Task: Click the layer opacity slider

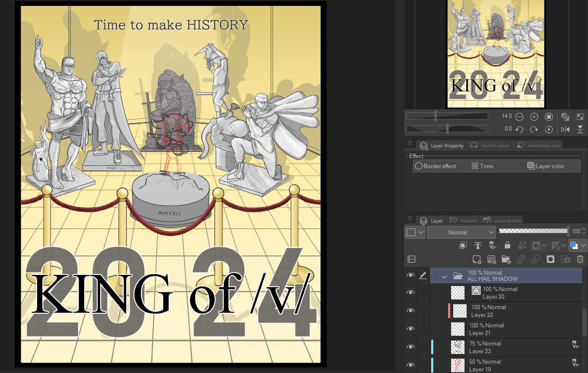Action: tap(533, 231)
